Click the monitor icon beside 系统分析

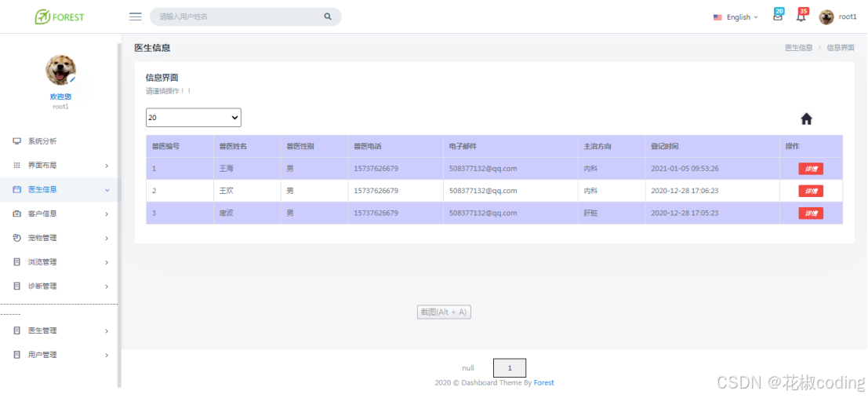(x=16, y=141)
